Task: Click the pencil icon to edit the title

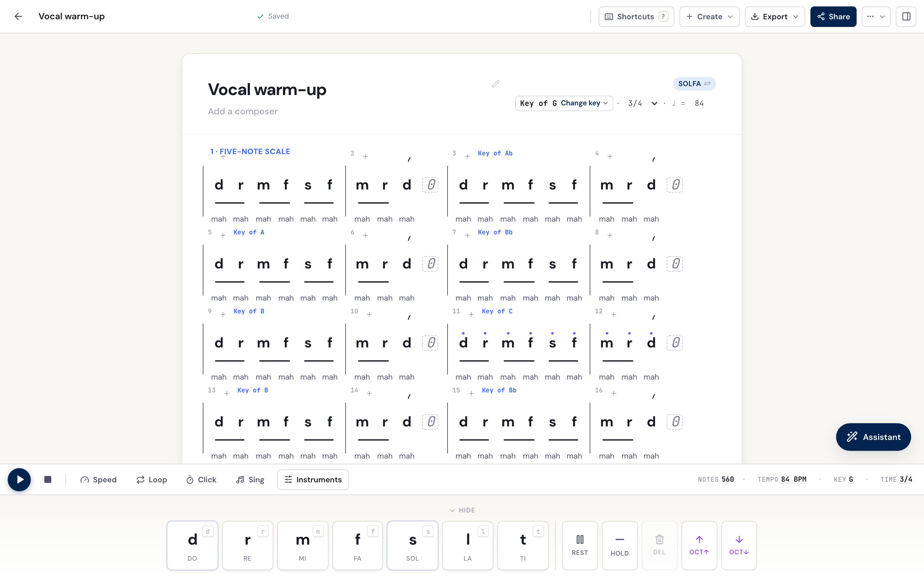Action: 496,84
